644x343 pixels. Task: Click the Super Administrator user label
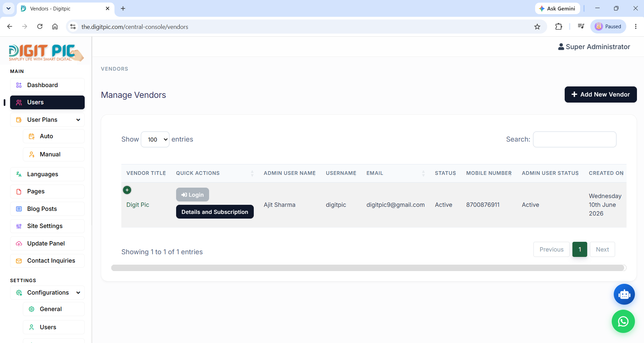point(594,47)
